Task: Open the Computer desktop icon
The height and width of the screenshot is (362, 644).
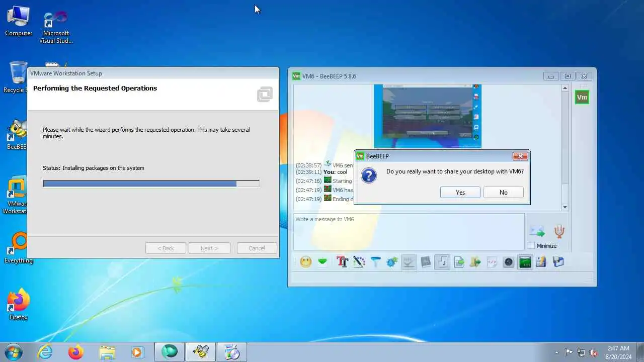Action: pyautogui.click(x=19, y=21)
